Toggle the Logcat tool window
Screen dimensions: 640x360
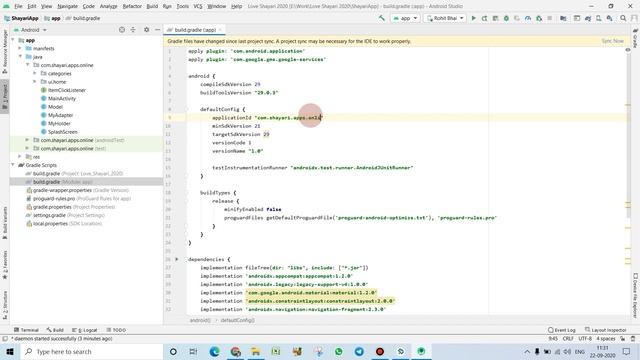[x=84, y=330]
